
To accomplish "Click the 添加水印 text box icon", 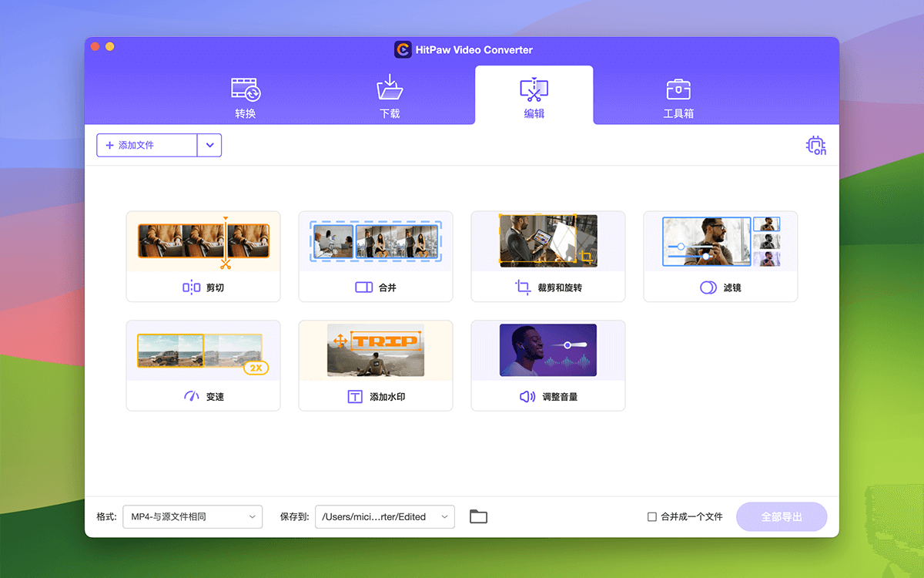I will click(355, 397).
